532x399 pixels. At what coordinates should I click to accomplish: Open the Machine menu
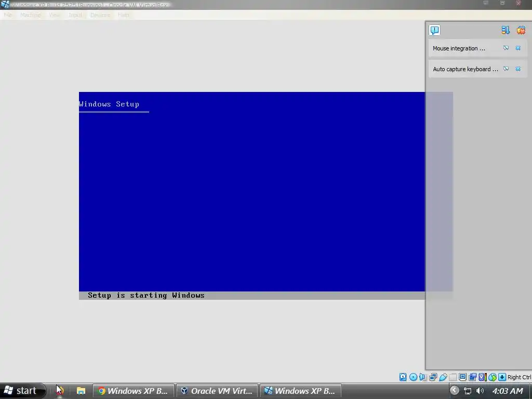pos(31,15)
